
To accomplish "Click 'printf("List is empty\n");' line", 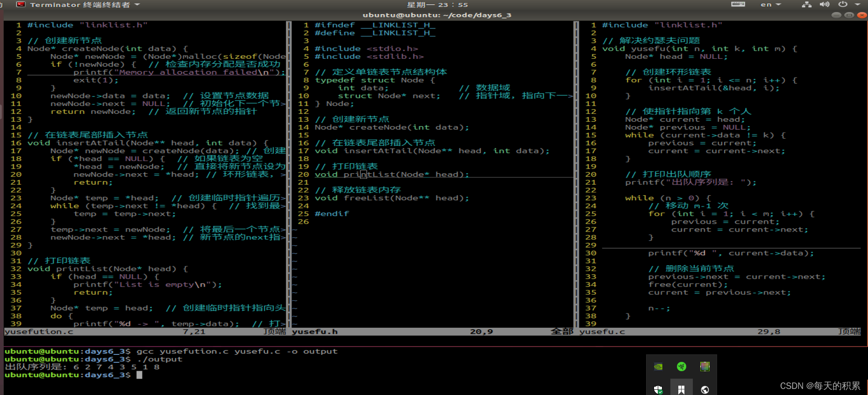I will coord(148,285).
